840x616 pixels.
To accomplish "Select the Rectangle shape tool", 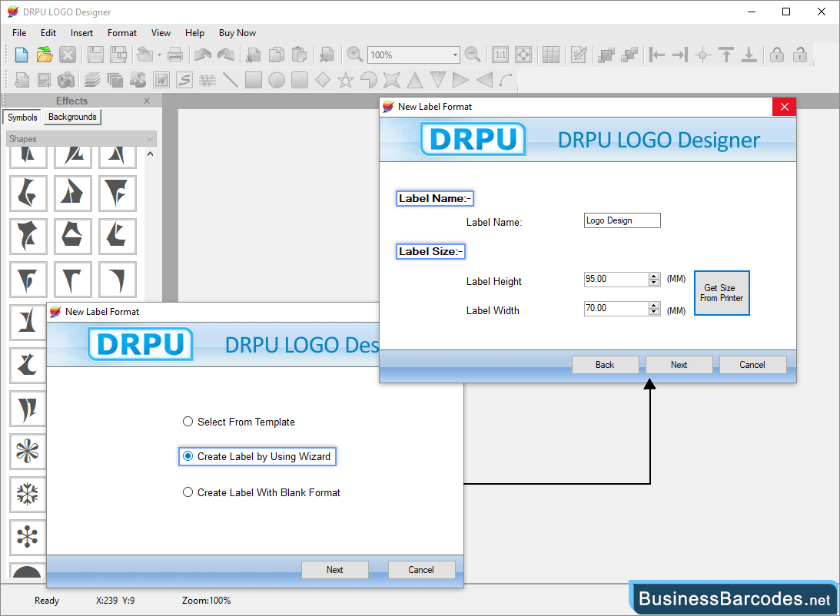I will 254,81.
